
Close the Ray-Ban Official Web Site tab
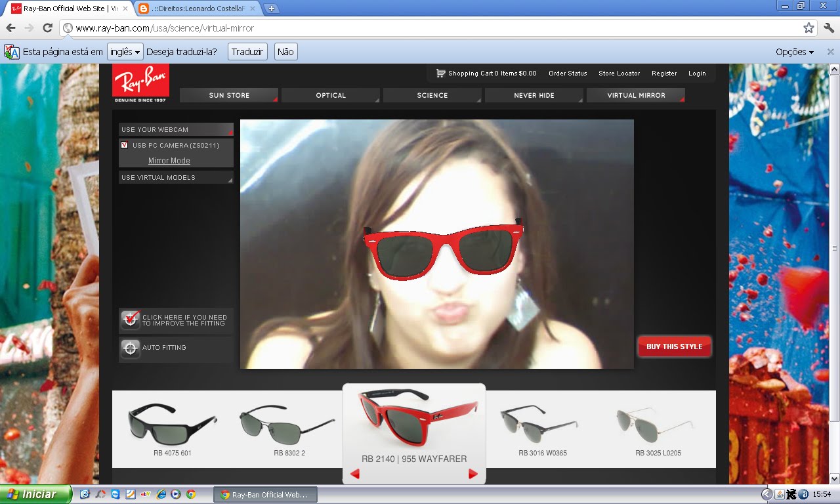[x=125, y=9]
